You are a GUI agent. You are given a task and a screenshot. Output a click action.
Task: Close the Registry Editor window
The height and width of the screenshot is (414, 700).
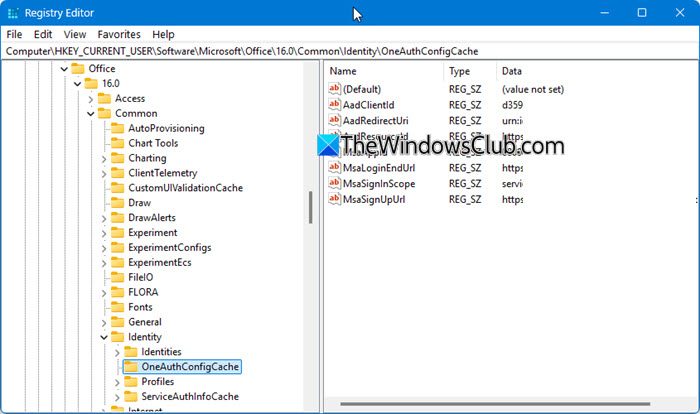(x=680, y=13)
